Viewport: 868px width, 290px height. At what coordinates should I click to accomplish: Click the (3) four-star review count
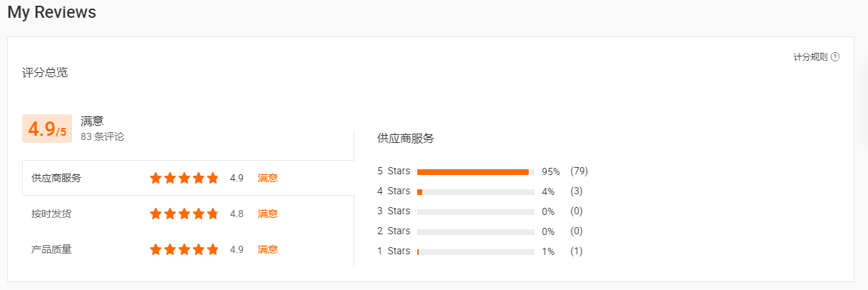point(577,191)
